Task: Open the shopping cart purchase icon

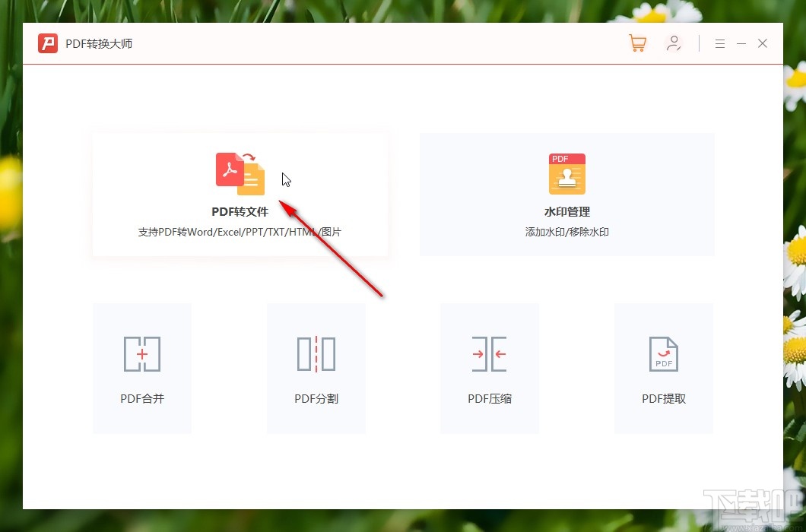Action: 637,43
